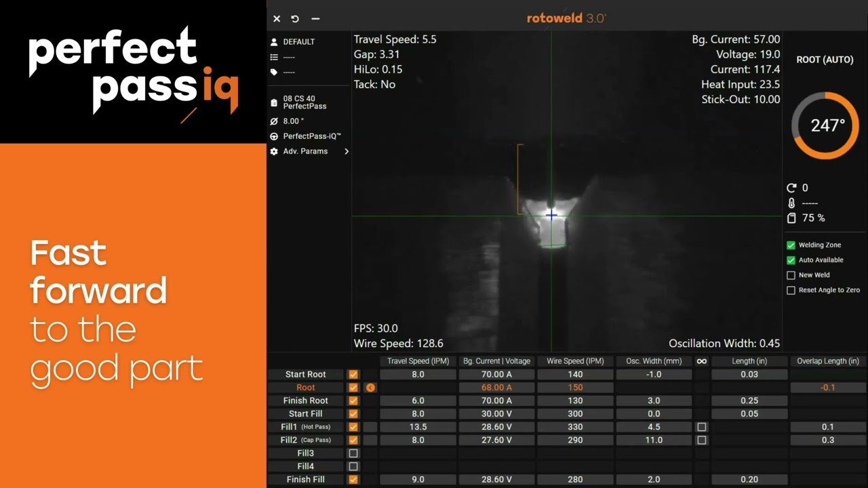Image resolution: width=868 pixels, height=488 pixels.
Task: Disable the Welding Zone checkbox
Action: coord(791,245)
